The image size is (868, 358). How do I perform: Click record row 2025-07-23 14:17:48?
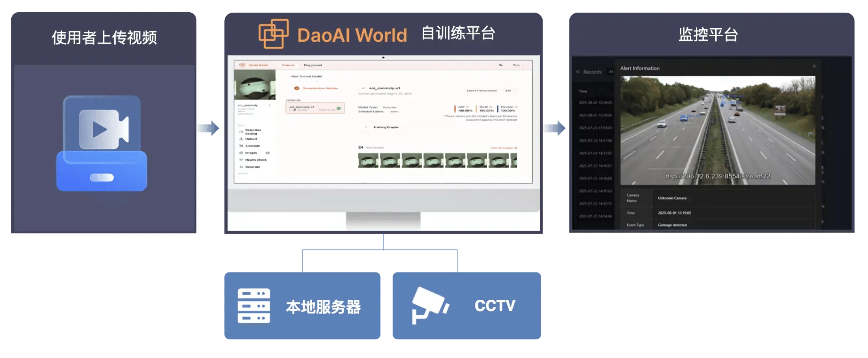pyautogui.click(x=595, y=140)
